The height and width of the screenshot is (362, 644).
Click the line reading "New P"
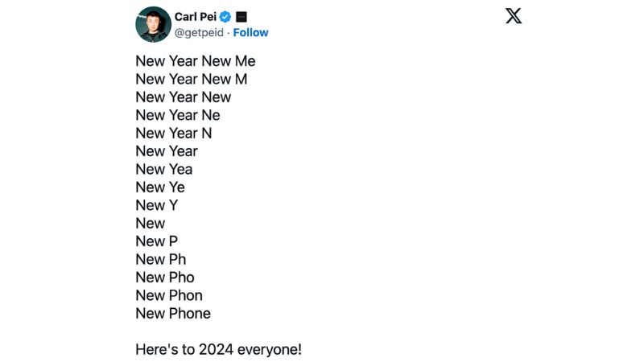(156, 241)
